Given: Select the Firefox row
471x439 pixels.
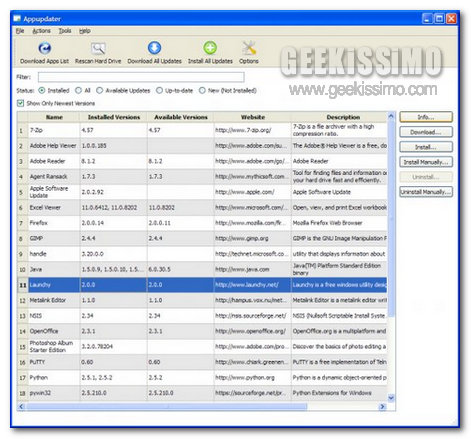Looking at the screenshot, I should click(x=202, y=223).
